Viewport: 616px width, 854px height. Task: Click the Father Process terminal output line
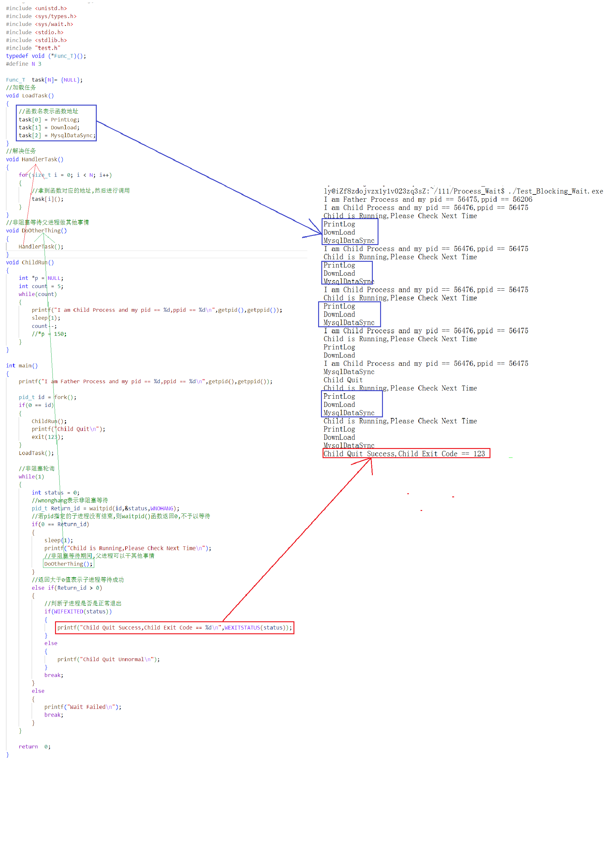pyautogui.click(x=428, y=199)
